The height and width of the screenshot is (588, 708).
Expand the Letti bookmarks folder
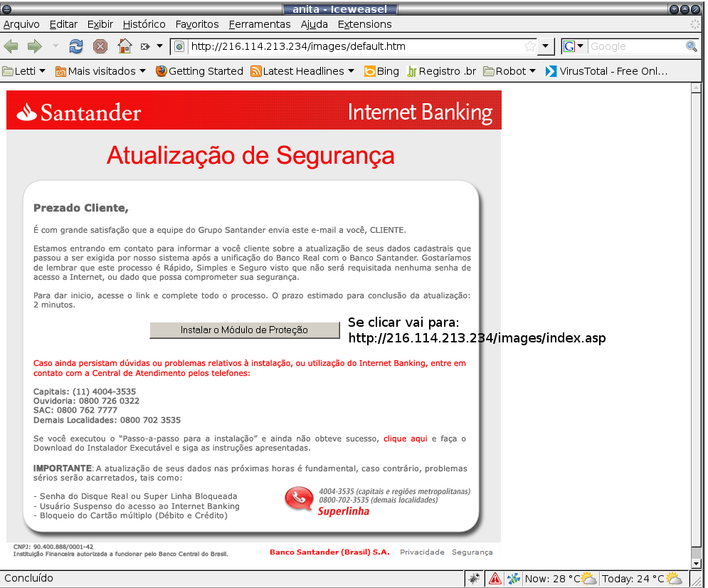click(24, 71)
